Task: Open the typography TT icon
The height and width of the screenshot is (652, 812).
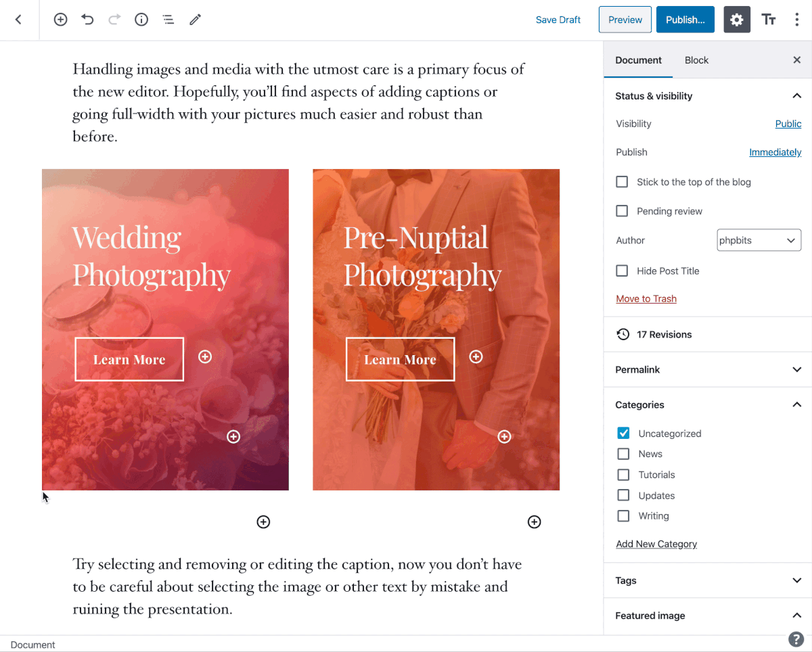Action: click(769, 20)
